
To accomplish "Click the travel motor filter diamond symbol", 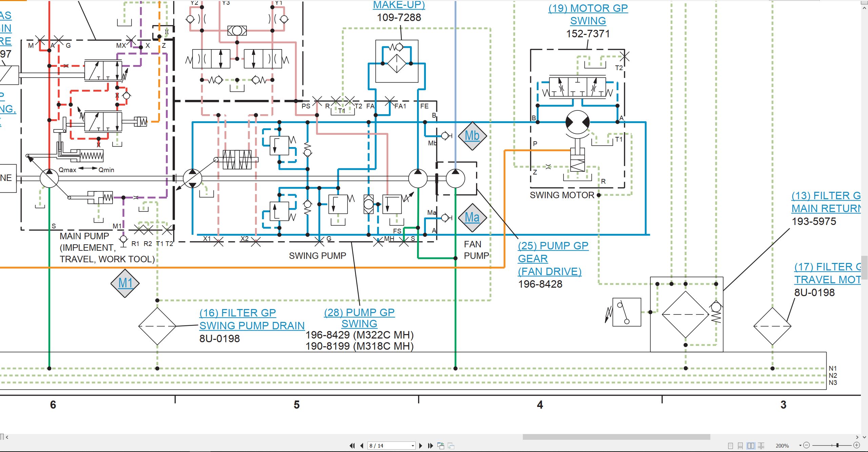I will click(772, 326).
